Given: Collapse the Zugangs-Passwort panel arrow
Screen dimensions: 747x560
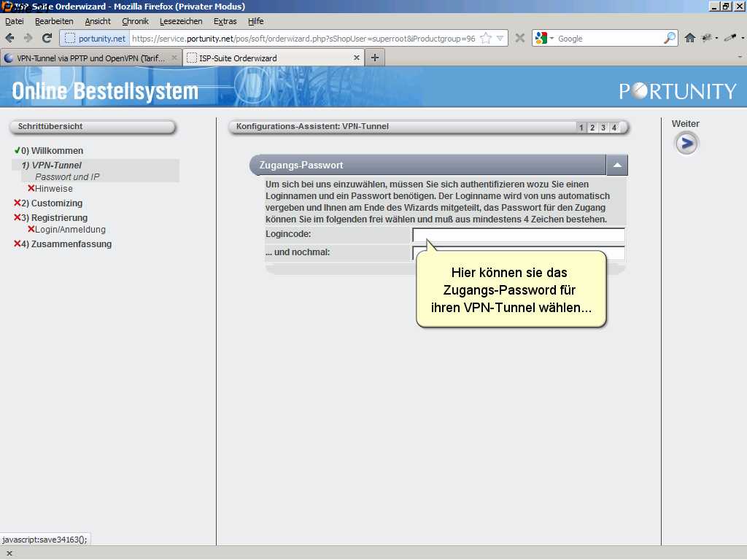Looking at the screenshot, I should click(617, 166).
